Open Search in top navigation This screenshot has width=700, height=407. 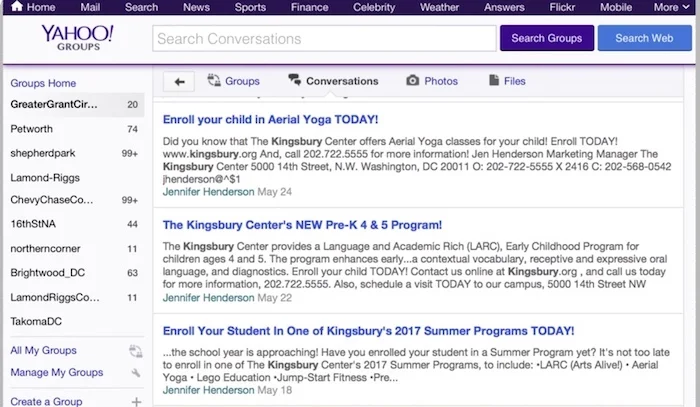tap(142, 7)
